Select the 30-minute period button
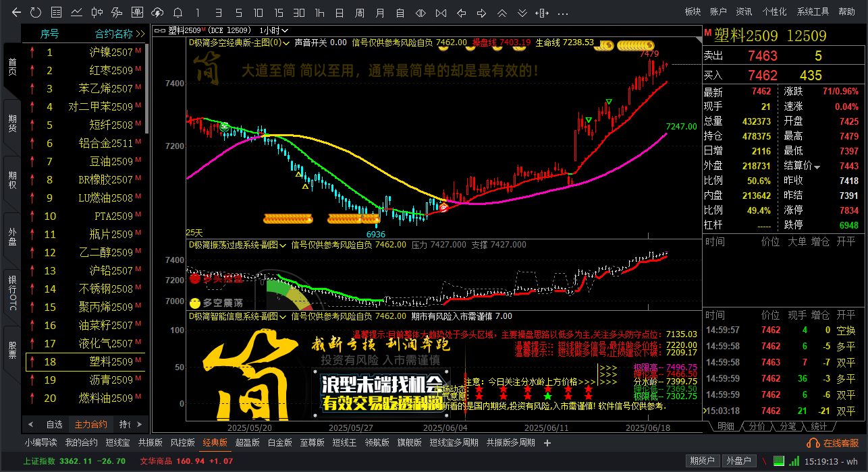This screenshot has width=868, height=472. click(299, 12)
